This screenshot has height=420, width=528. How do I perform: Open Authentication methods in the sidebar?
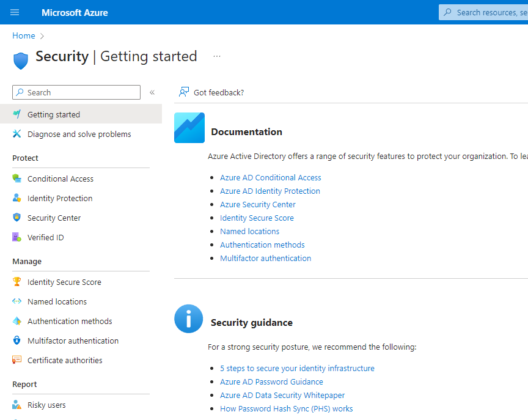[x=81, y=321]
